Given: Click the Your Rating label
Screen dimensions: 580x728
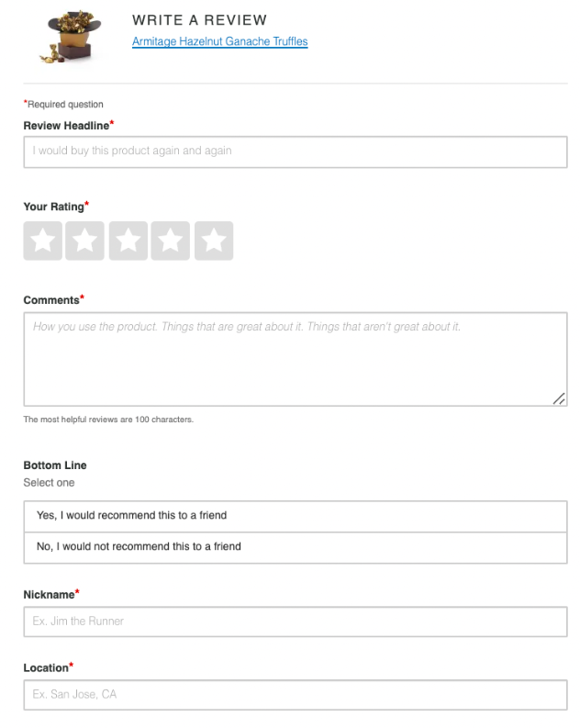Looking at the screenshot, I should click(x=56, y=207).
